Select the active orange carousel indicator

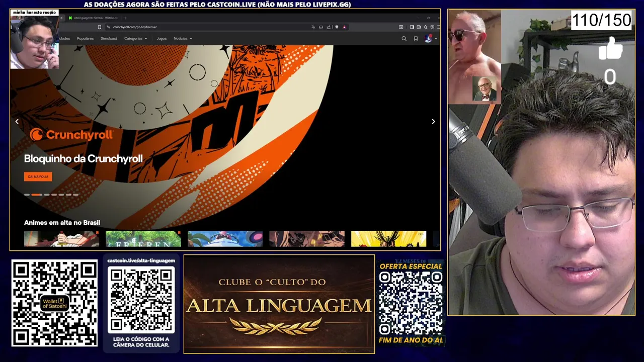pos(37,195)
